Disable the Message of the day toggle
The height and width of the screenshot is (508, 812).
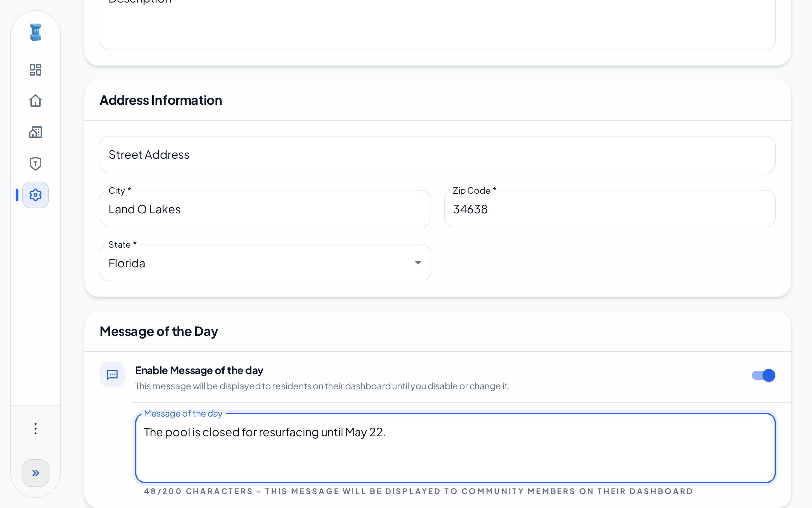(763, 375)
